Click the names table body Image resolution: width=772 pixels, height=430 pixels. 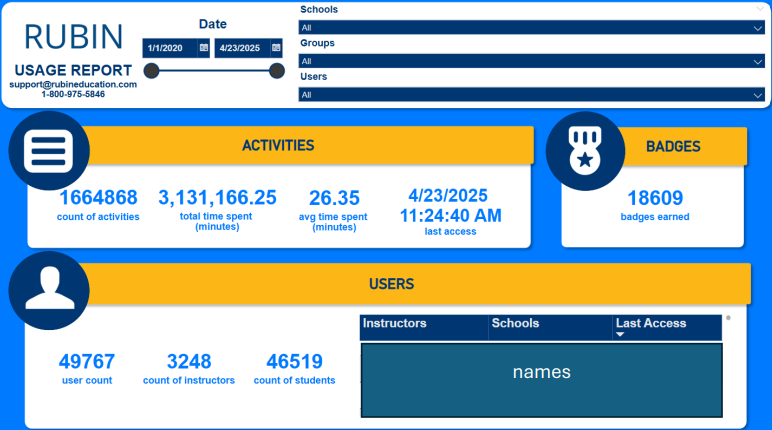(x=542, y=380)
